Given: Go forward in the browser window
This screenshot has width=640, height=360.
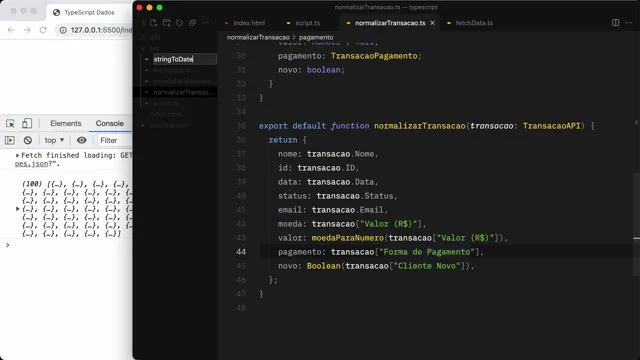Looking at the screenshot, I should [27, 30].
